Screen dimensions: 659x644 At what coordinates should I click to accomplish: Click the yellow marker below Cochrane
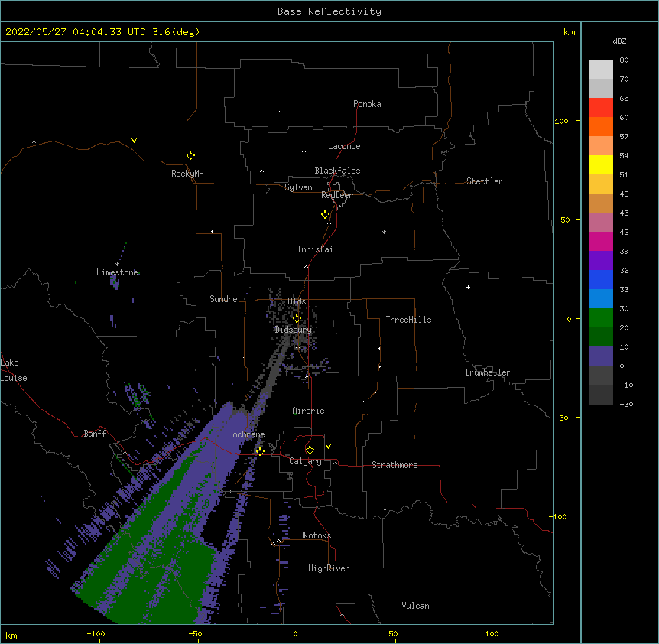[260, 451]
